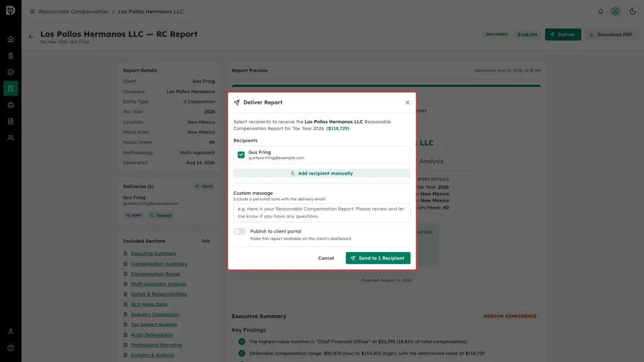Click the Deliver button in the header
The height and width of the screenshot is (362, 644).
pos(563,35)
